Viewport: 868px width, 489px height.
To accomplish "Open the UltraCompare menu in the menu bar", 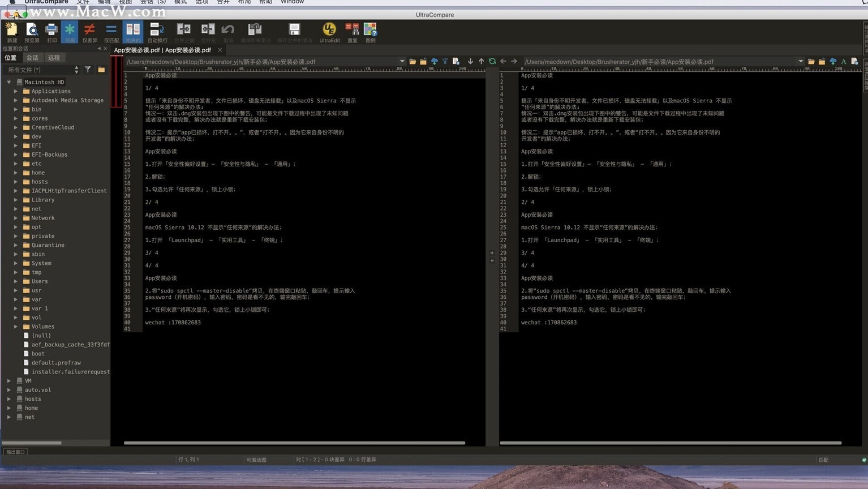I will point(46,2).
